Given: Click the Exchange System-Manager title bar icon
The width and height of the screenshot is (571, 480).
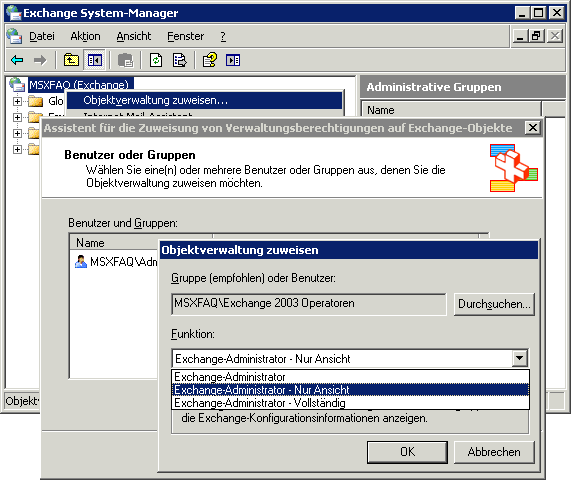Looking at the screenshot, I should coord(14,13).
